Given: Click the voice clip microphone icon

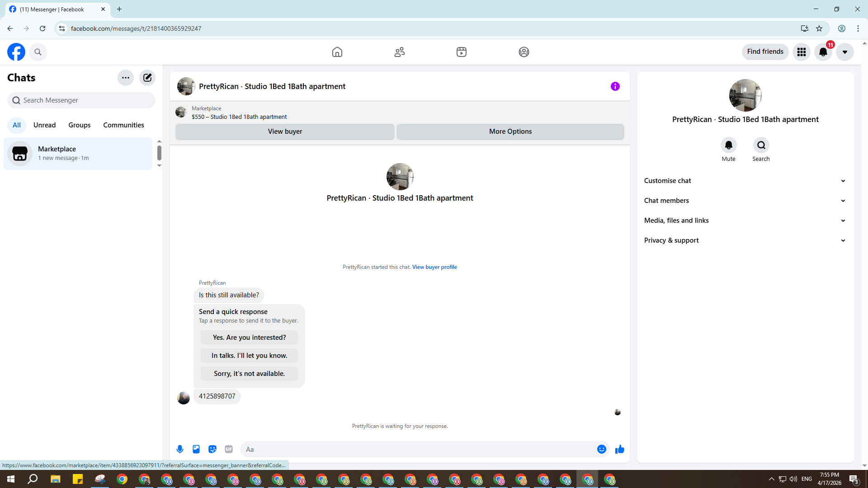Looking at the screenshot, I should point(180,449).
